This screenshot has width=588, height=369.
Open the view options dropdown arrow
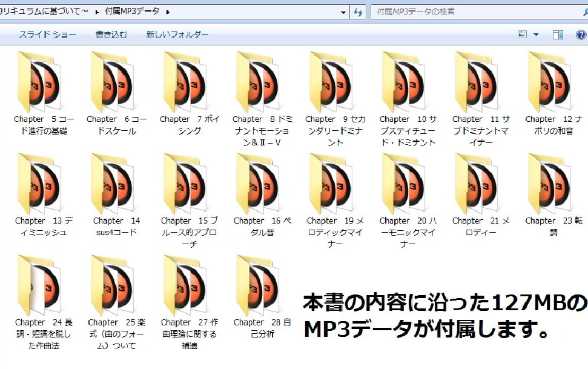pyautogui.click(x=536, y=35)
